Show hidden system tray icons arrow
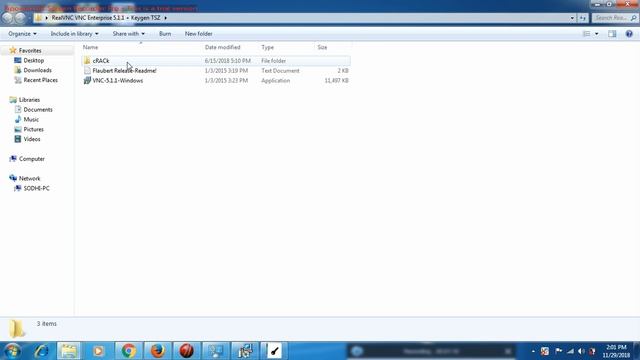The height and width of the screenshot is (360, 640). (x=533, y=351)
